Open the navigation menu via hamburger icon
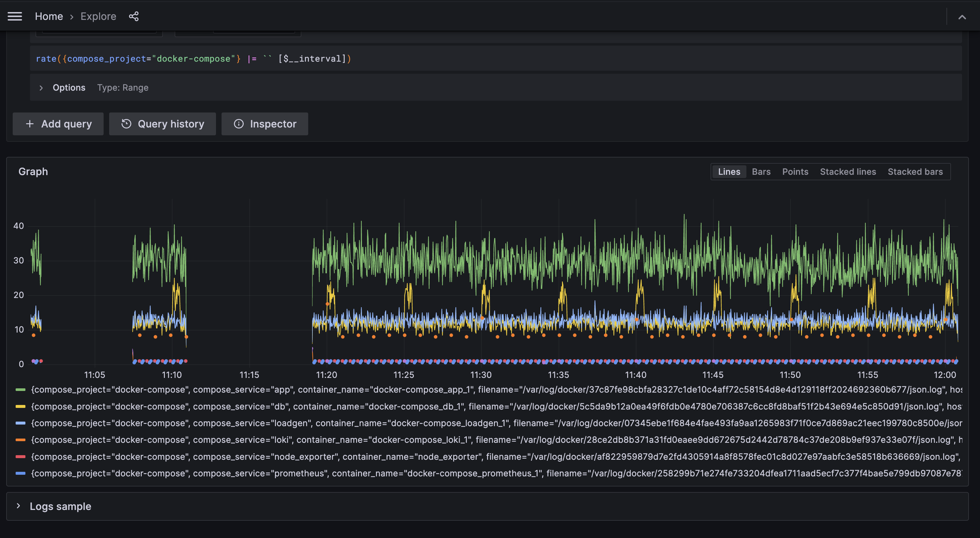The image size is (980, 538). pos(15,16)
